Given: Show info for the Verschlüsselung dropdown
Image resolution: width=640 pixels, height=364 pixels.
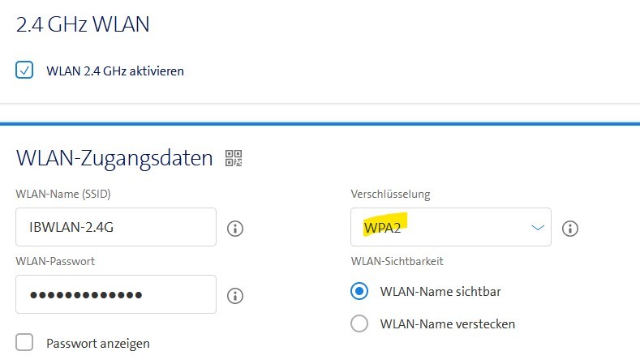Looking at the screenshot, I should click(570, 228).
